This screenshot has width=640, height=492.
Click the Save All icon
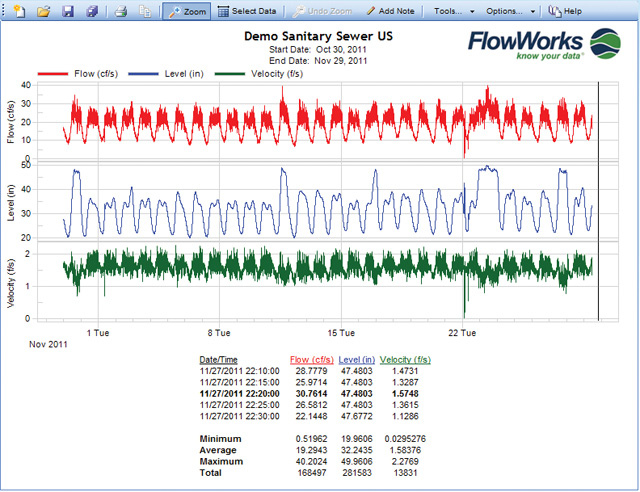click(x=92, y=11)
